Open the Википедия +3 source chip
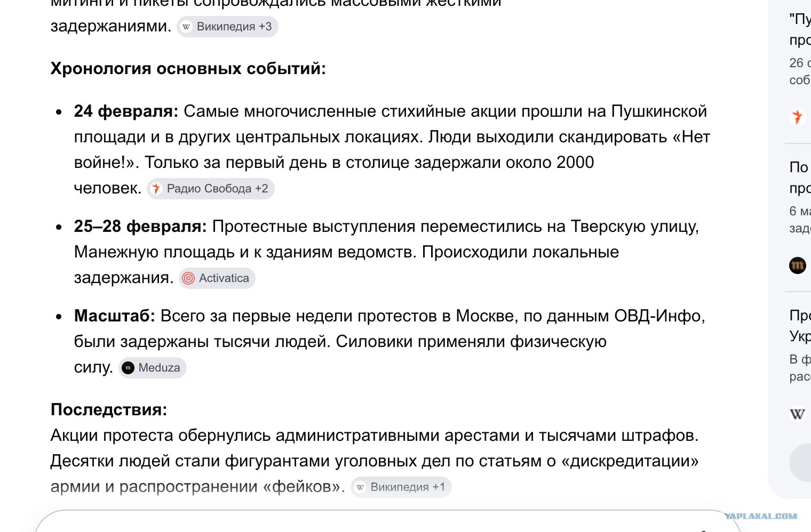 [227, 27]
